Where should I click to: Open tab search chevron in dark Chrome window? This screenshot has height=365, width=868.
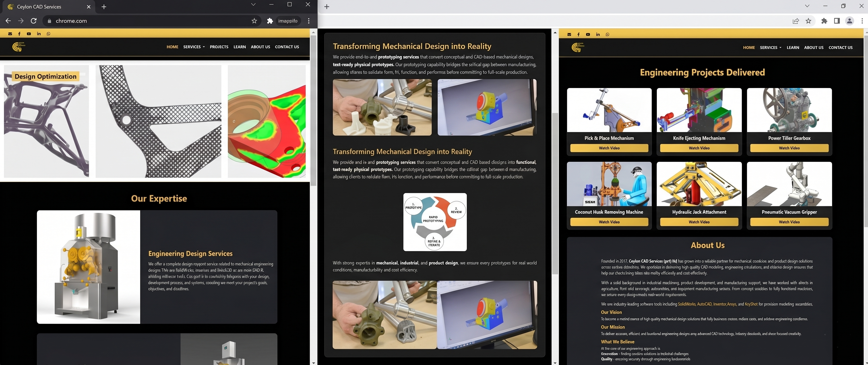[x=253, y=4]
